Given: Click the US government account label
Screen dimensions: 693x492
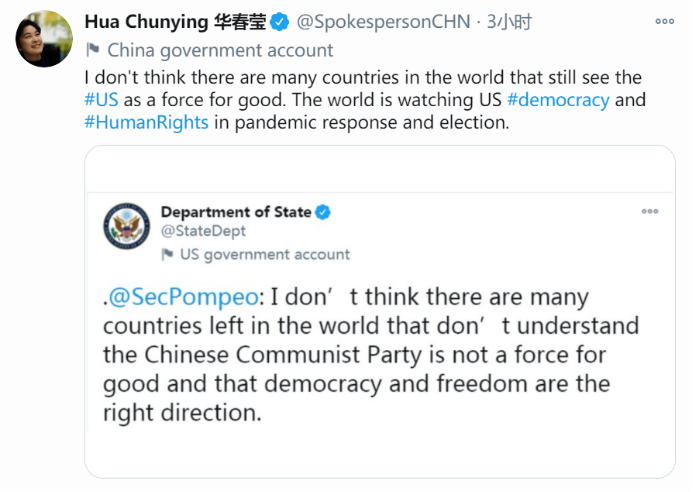Looking at the screenshot, I should (265, 254).
